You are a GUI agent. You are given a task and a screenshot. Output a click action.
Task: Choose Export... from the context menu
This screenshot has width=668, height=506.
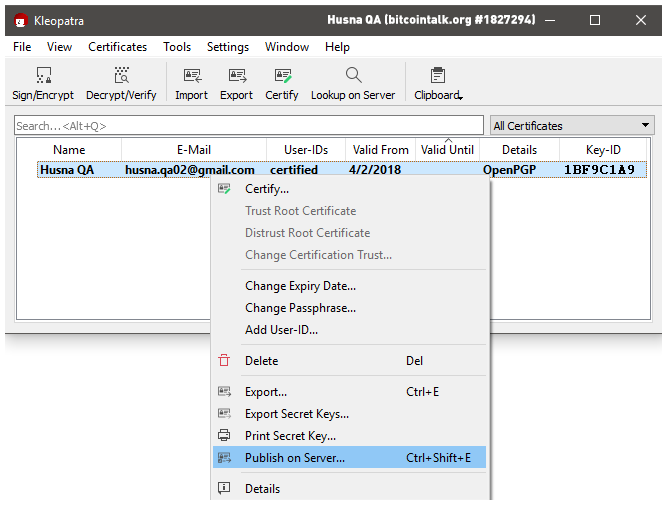click(349, 392)
